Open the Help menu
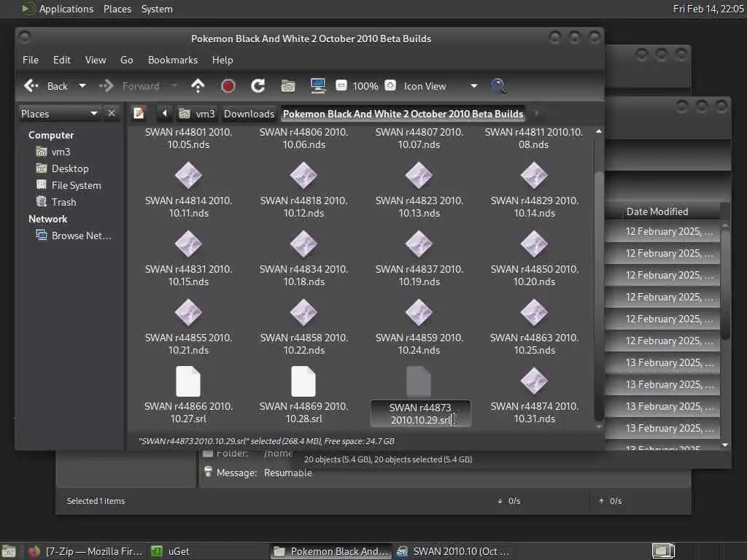Screen dimensions: 747x560 tap(222, 60)
